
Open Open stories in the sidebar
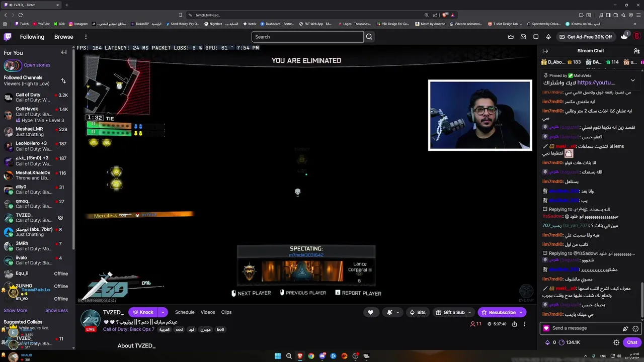[x=37, y=65]
